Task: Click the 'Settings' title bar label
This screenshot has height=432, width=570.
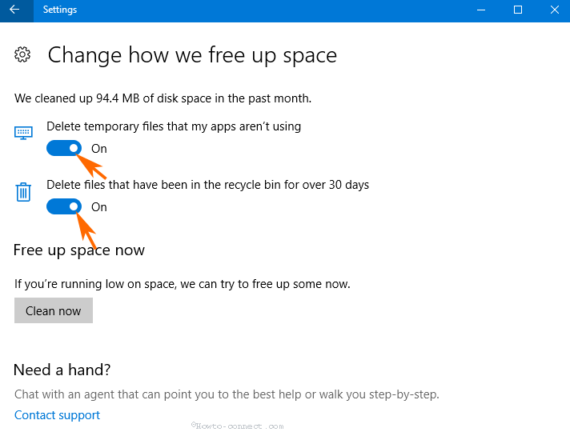Action: pyautogui.click(x=60, y=10)
